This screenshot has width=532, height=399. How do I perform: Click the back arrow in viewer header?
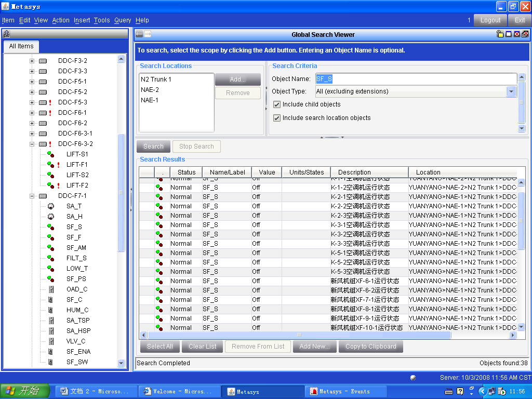[139, 34]
